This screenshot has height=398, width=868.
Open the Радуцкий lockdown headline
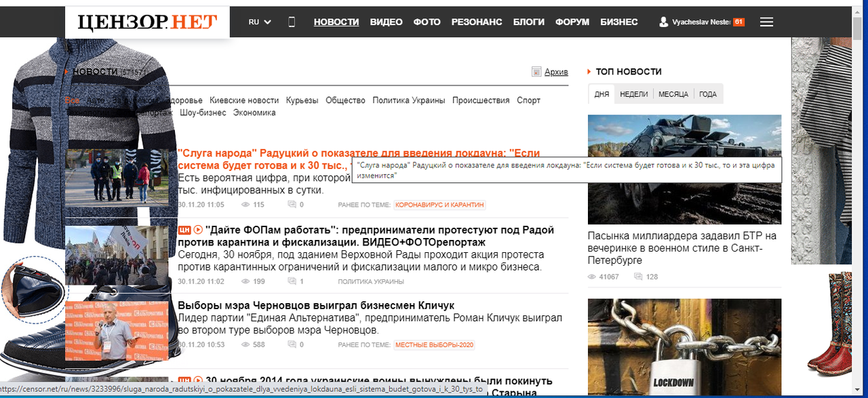tap(359, 159)
